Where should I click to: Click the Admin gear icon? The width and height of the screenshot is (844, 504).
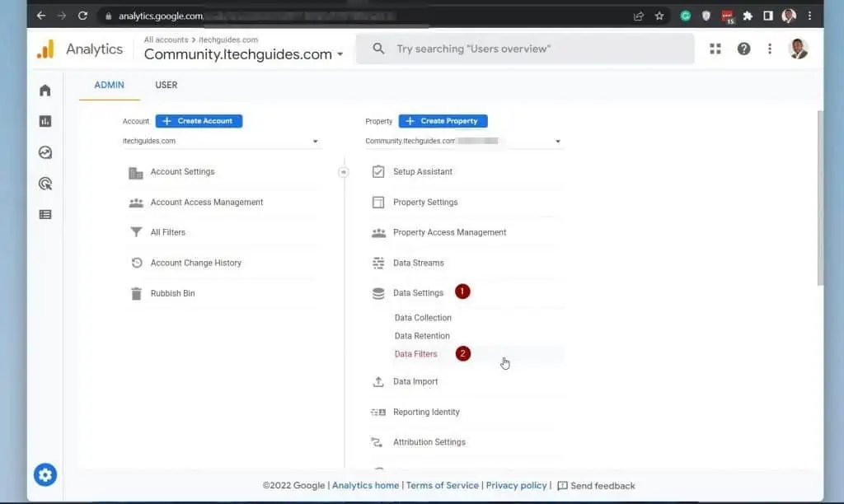pos(45,474)
